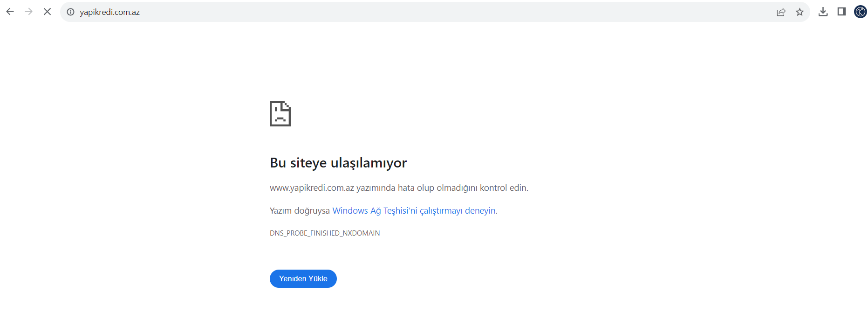
Task: Toggle the browser side panel icon
Action: tap(841, 12)
